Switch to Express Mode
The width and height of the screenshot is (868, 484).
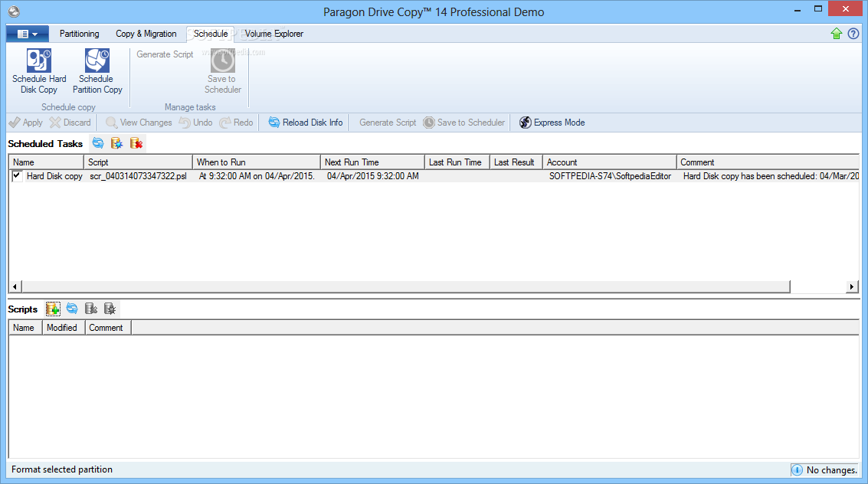click(552, 123)
